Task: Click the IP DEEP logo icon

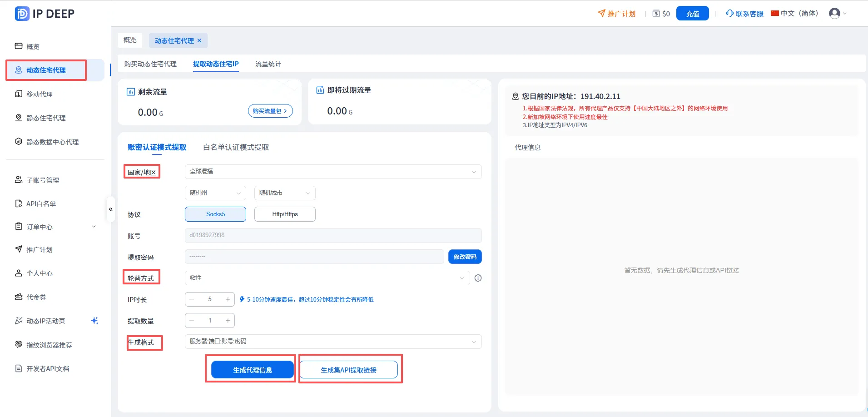Action: 22,14
